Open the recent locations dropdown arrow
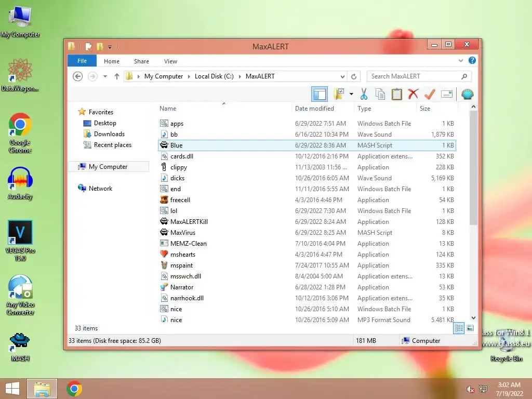Image resolution: width=532 pixels, height=399 pixels. pos(105,76)
